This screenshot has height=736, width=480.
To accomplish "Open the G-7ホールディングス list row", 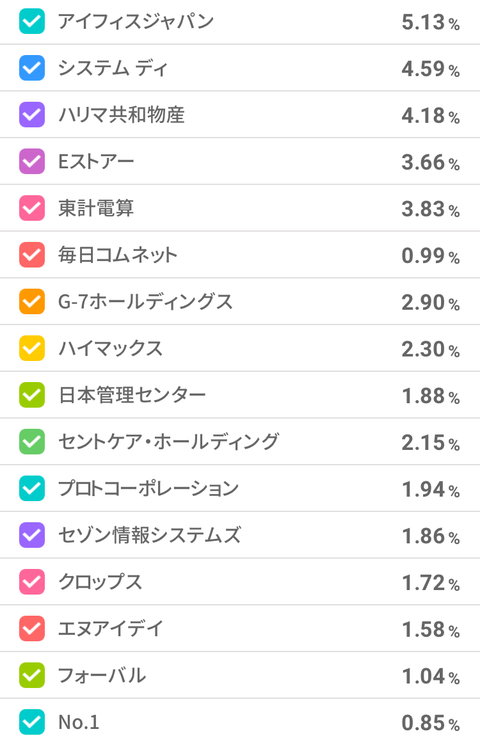I will point(240,301).
